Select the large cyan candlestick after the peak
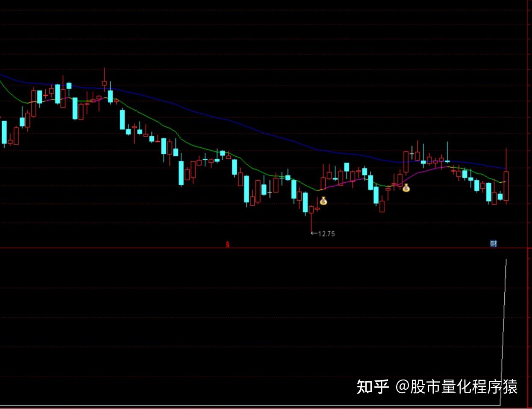 click(x=122, y=120)
